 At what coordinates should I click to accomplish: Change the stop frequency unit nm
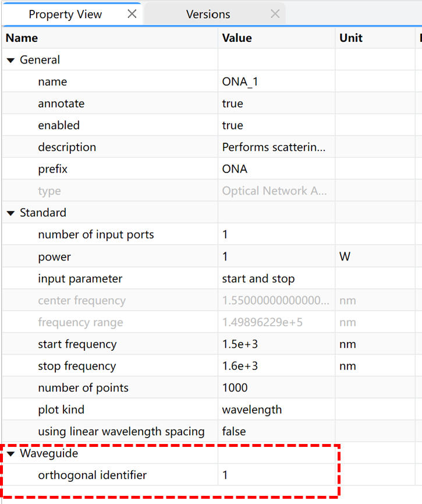(x=375, y=366)
